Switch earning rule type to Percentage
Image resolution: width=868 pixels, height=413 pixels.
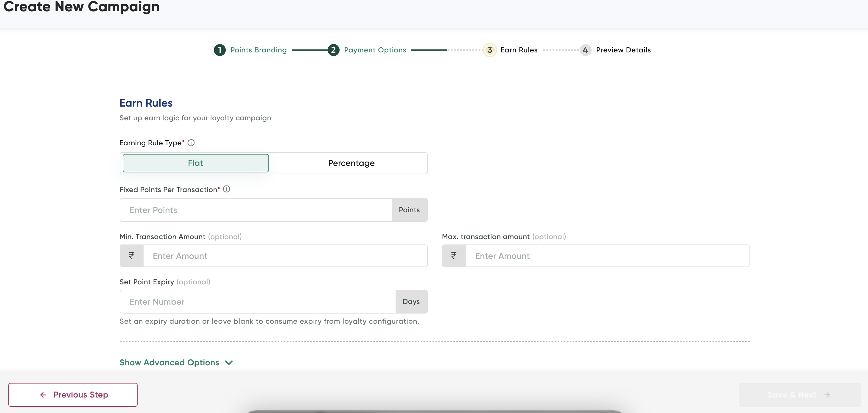tap(351, 163)
